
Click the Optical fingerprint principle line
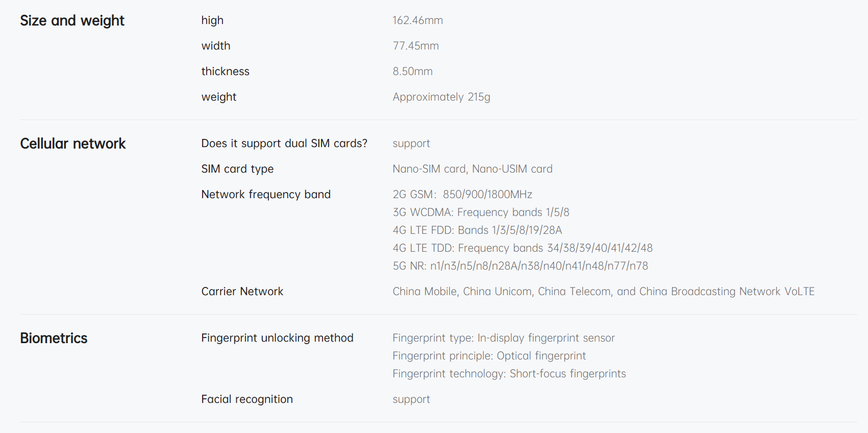point(489,356)
